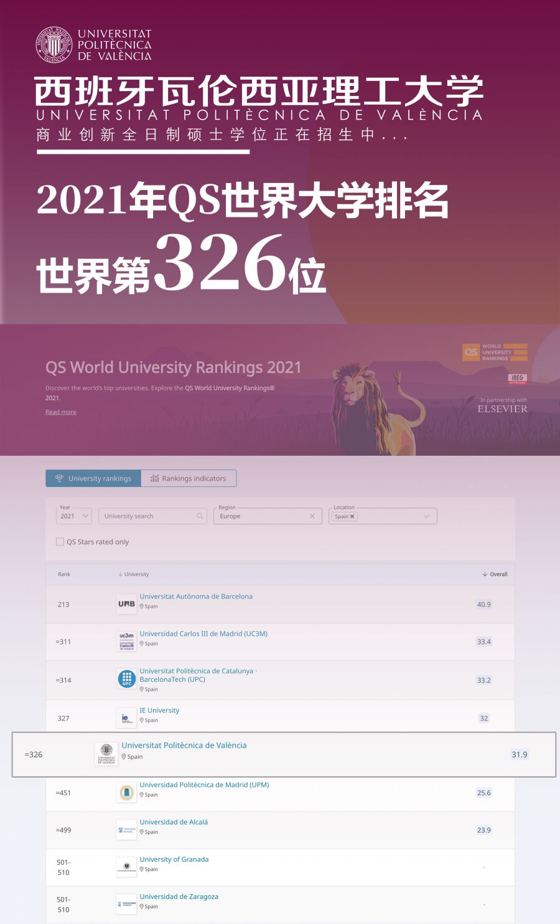Image resolution: width=560 pixels, height=924 pixels.
Task: Click the QS World University Rankings 2021 heading
Action: tap(174, 367)
